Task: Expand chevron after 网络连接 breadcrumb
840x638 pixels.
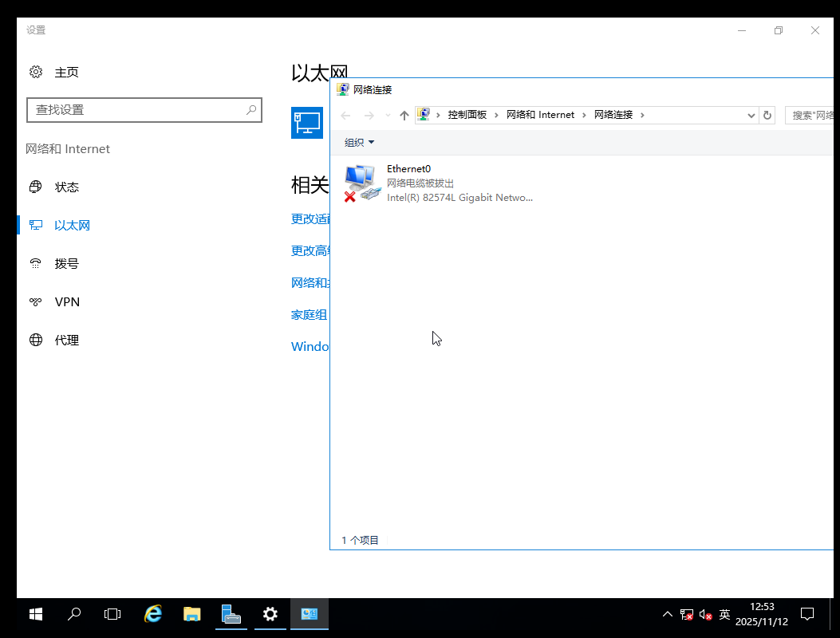Action: click(x=642, y=115)
